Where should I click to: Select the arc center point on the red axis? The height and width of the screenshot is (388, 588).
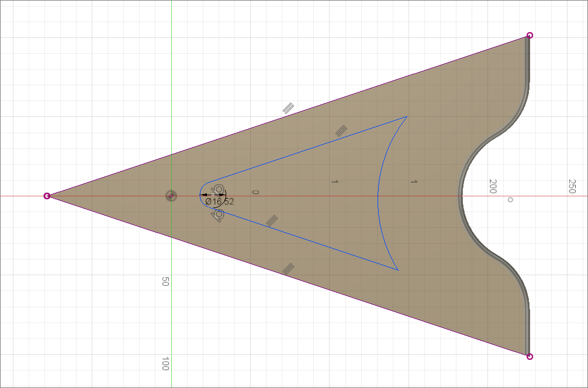(x=213, y=195)
